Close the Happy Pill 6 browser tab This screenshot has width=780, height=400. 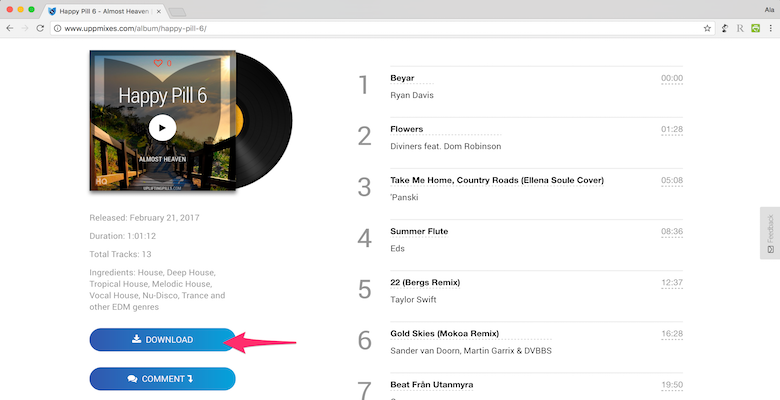[159, 11]
